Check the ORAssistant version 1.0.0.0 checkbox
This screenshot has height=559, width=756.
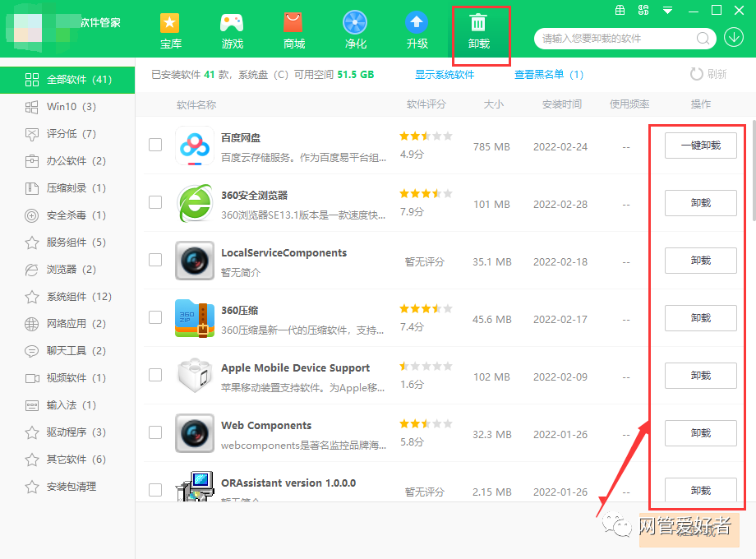click(155, 490)
